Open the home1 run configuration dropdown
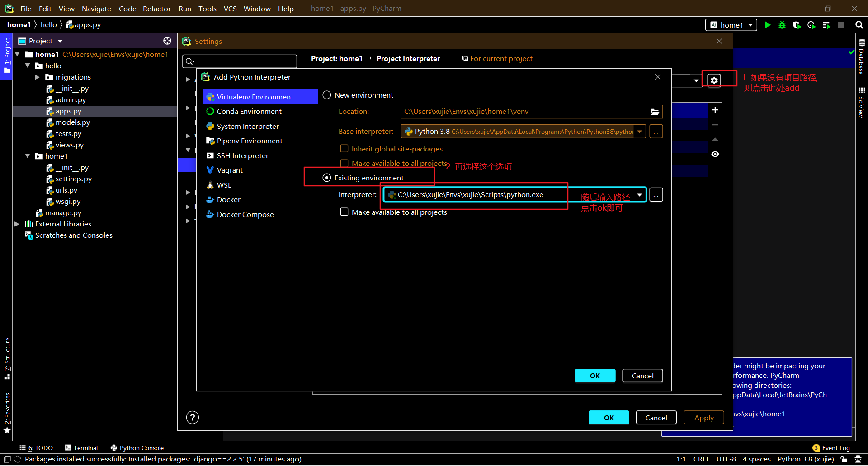 pos(731,25)
